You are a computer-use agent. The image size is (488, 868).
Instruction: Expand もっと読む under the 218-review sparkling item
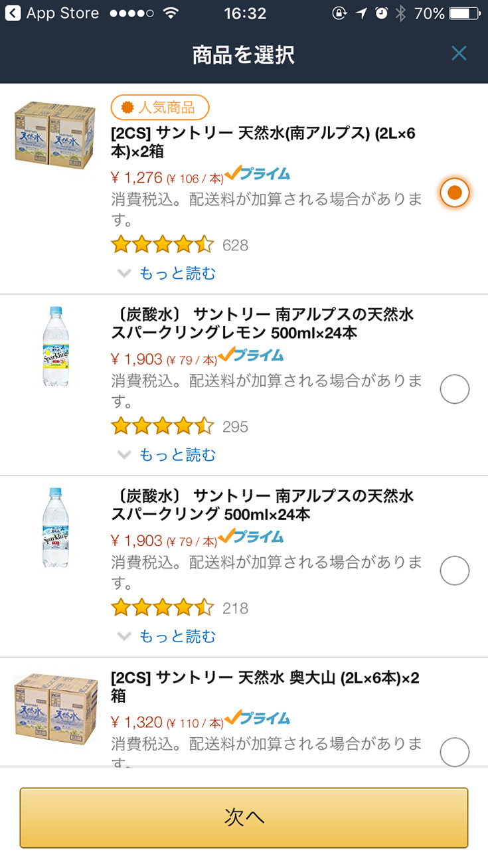tap(177, 636)
